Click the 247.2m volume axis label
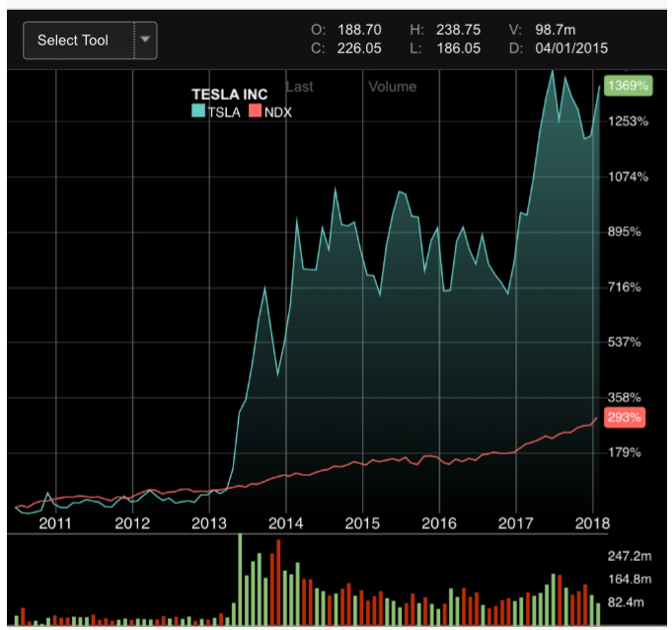Viewport: 672px width, 630px height. tap(630, 556)
